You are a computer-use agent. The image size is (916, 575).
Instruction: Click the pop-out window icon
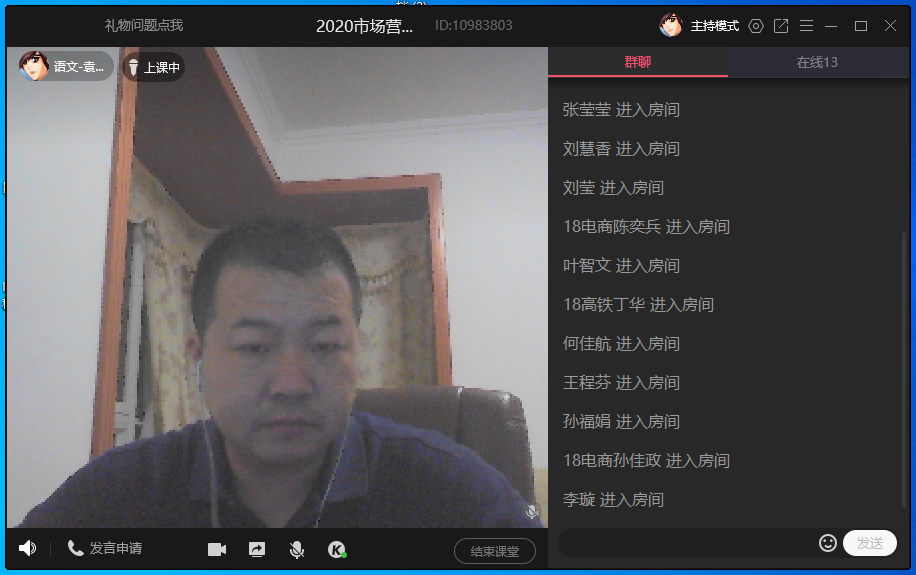(x=781, y=26)
